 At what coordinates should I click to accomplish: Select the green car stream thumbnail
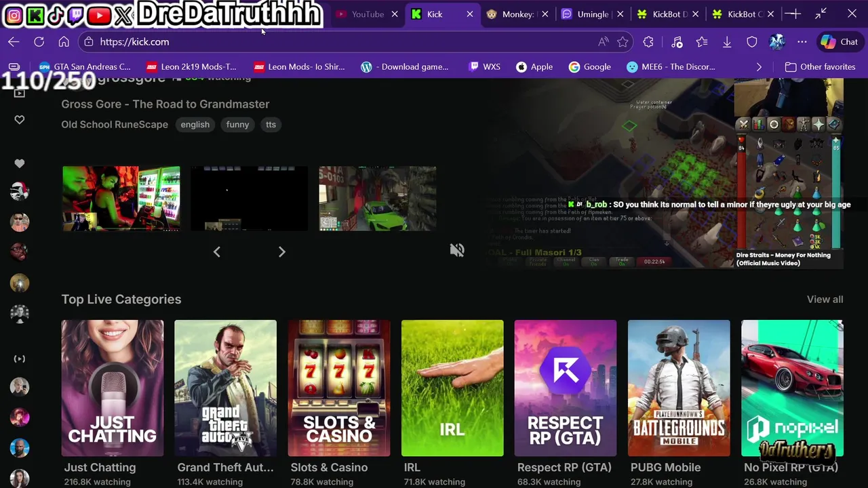pyautogui.click(x=378, y=198)
